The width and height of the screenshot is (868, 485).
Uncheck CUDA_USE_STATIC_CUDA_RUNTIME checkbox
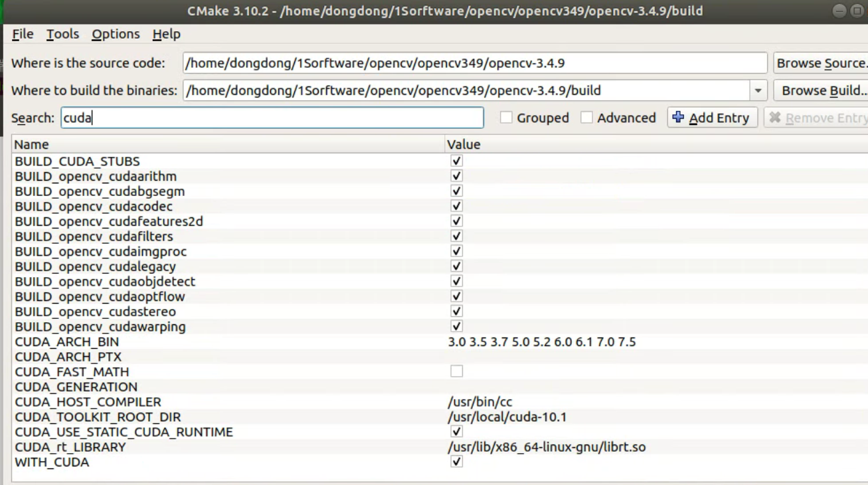pos(456,432)
